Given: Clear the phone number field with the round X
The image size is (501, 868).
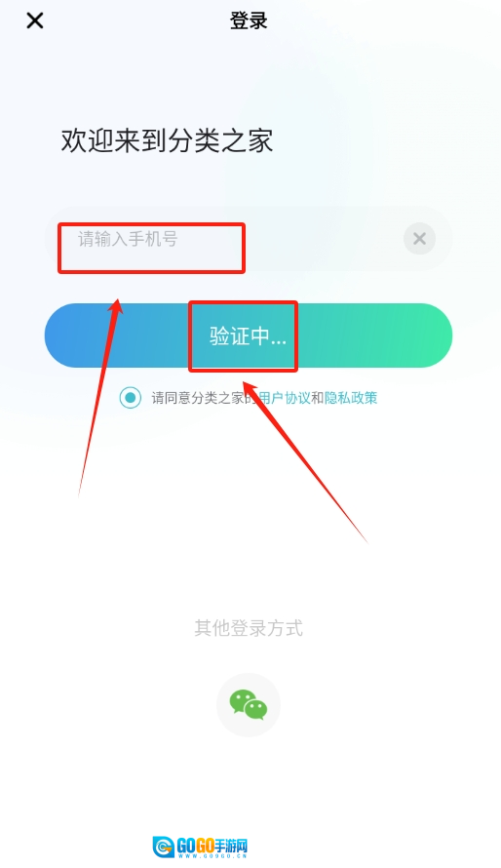Looking at the screenshot, I should (x=420, y=239).
